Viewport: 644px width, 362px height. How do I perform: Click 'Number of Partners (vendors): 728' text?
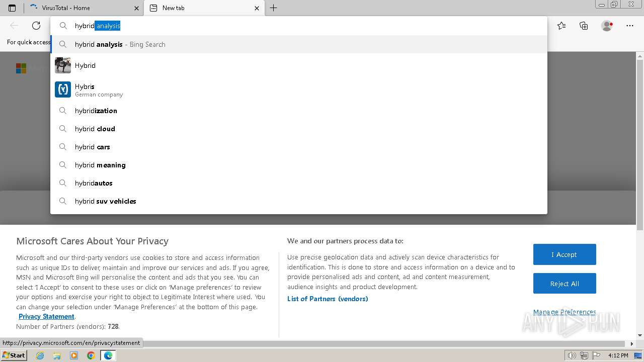tap(68, 326)
